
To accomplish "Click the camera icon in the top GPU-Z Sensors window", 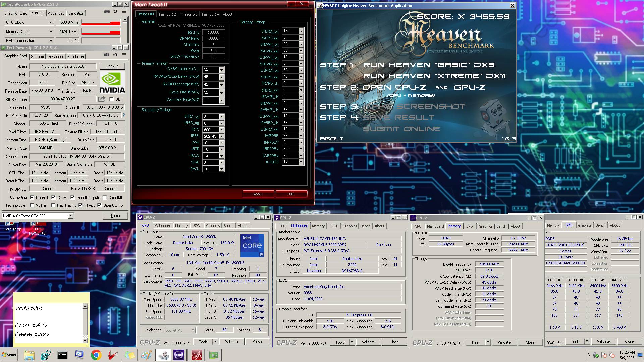I will 107,12.
